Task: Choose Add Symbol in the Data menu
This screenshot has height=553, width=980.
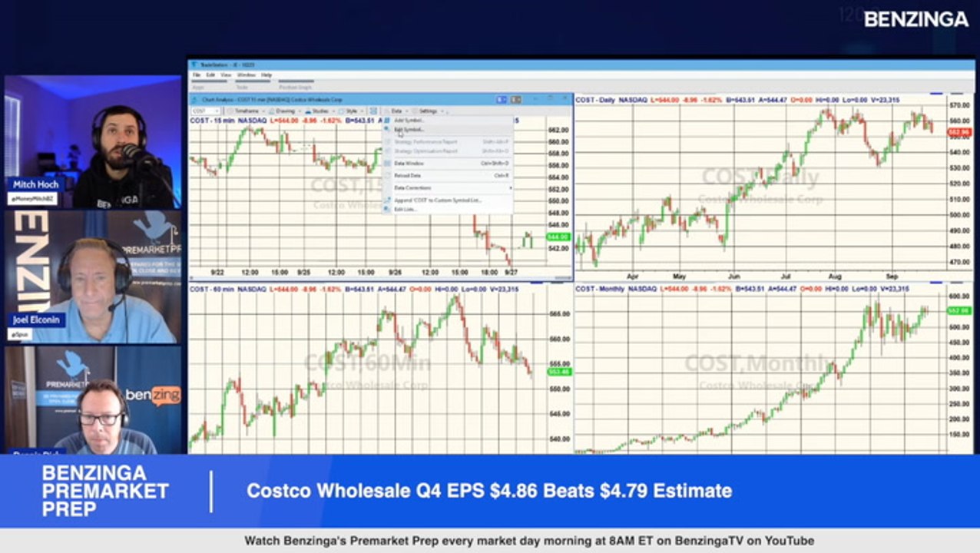Action: click(447, 120)
